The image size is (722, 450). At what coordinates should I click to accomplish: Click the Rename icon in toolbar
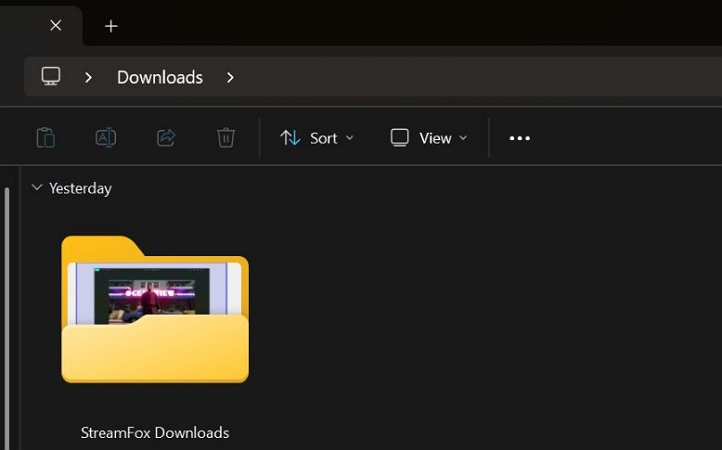coord(105,138)
